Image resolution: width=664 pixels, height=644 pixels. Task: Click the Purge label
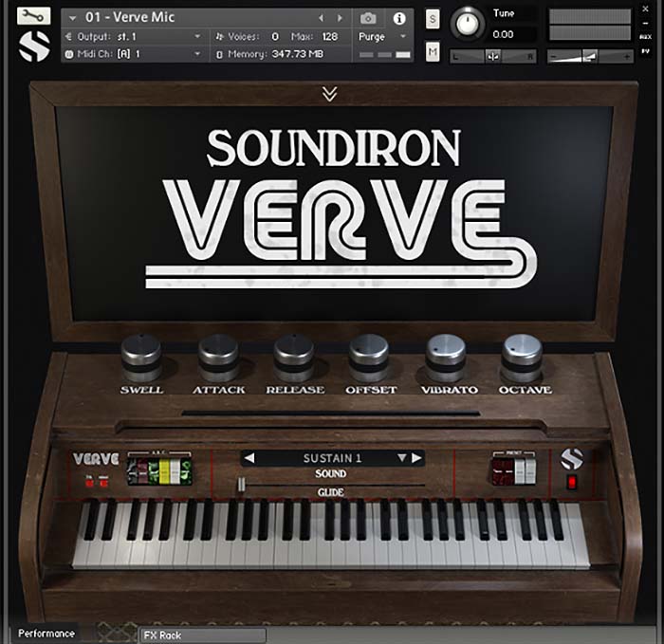tap(372, 37)
